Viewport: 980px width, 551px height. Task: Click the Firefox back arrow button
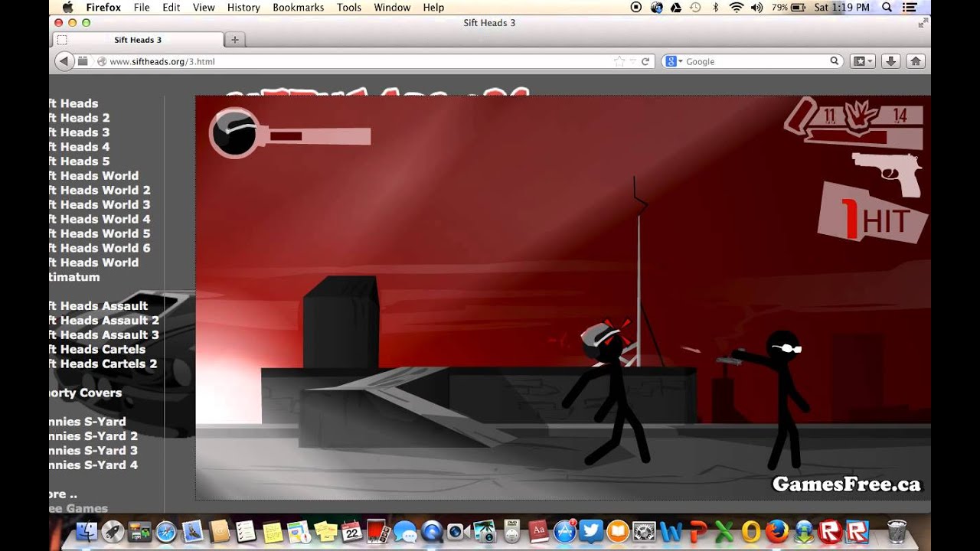pos(64,61)
